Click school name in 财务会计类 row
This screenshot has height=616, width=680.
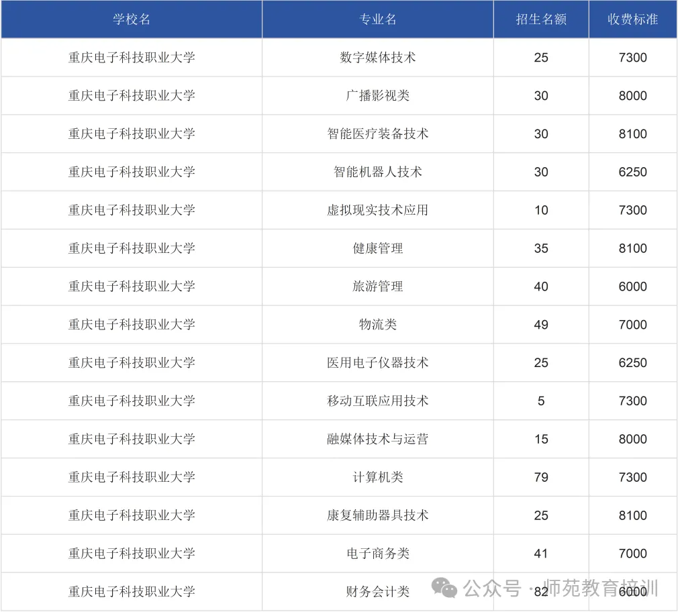(132, 591)
